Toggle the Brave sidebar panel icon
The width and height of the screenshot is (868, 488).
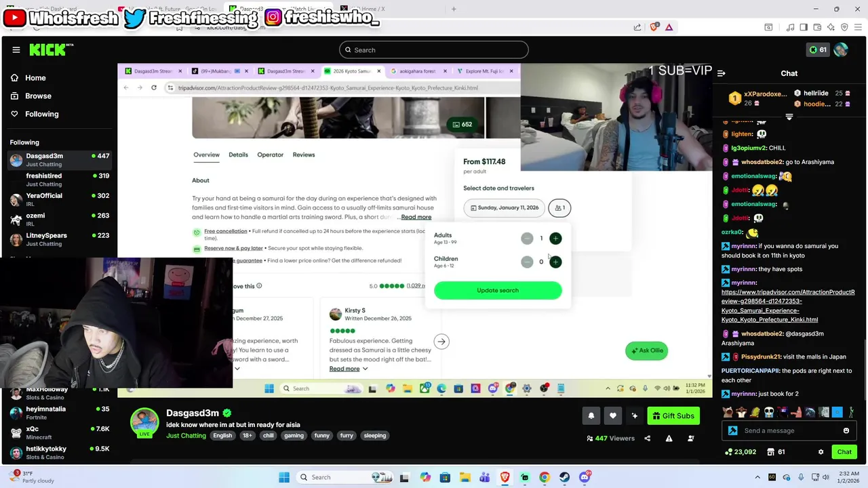coord(804,27)
